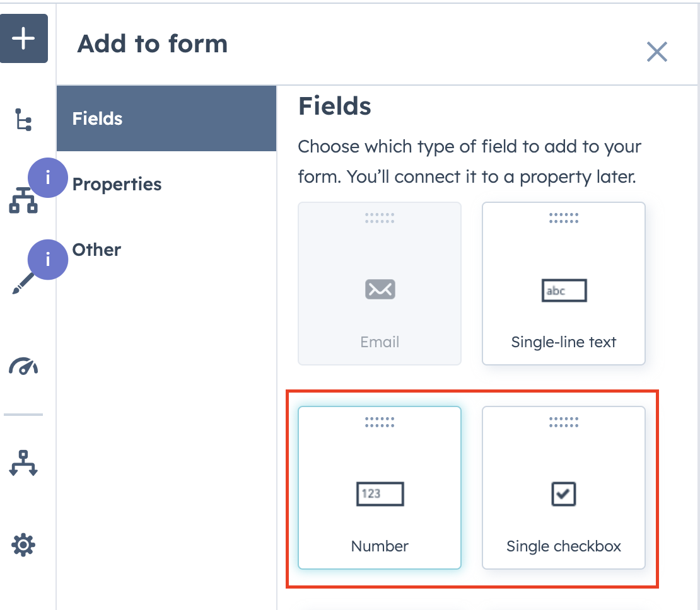700x610 pixels.
Task: Click the 123 icon on the Number card
Action: pyautogui.click(x=379, y=494)
